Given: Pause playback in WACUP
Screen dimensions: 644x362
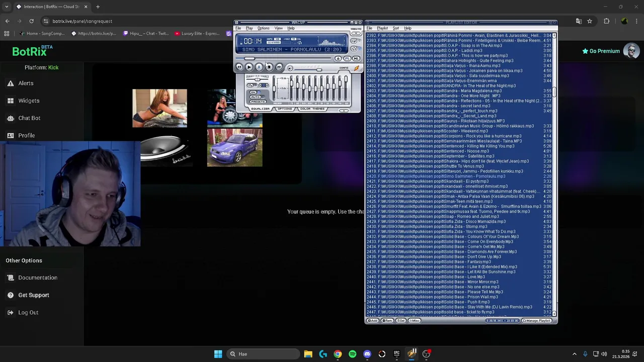Looking at the screenshot, I should 259,67.
